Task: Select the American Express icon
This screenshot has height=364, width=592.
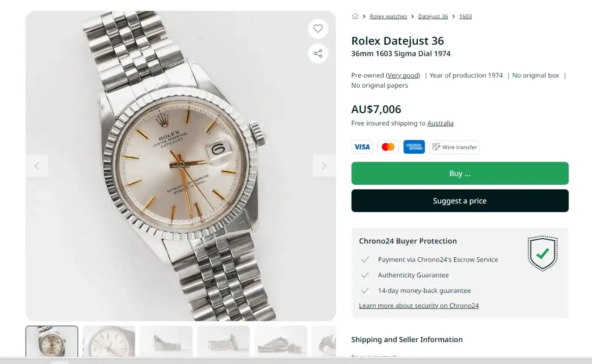Action: [x=414, y=147]
